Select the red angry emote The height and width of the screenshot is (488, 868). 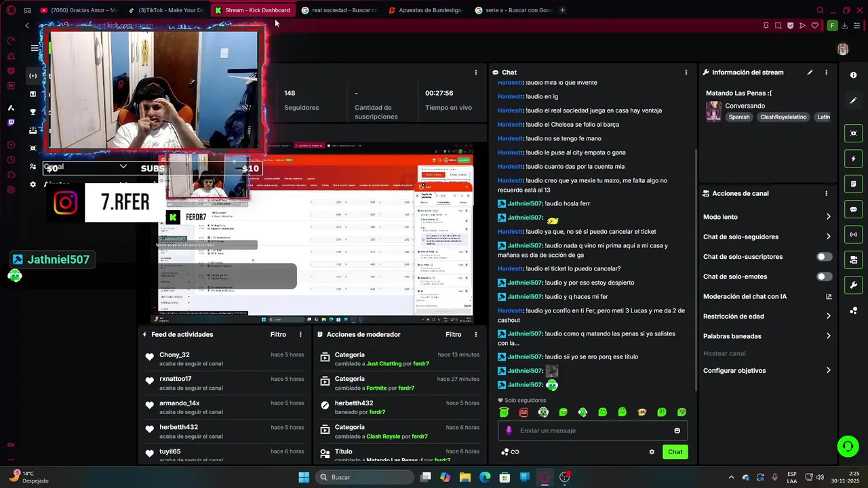(x=524, y=412)
